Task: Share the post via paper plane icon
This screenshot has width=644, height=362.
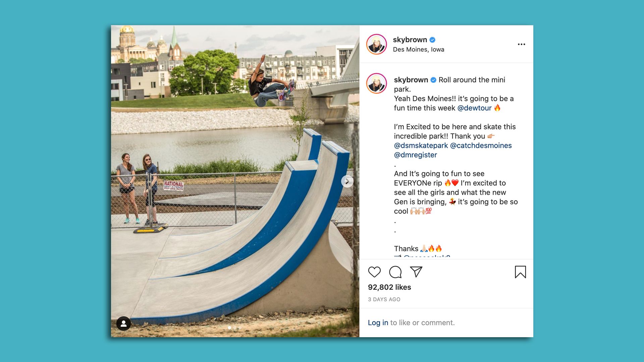Action: point(416,272)
